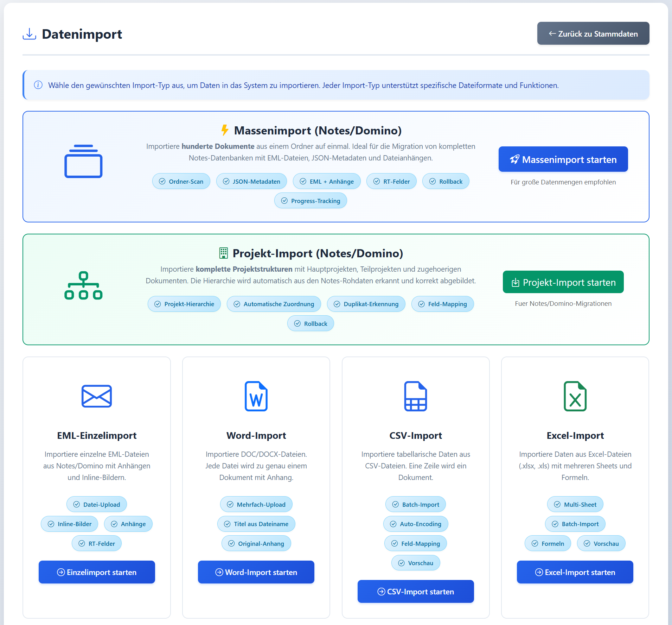Start the Massenimport via its blue button

point(563,159)
